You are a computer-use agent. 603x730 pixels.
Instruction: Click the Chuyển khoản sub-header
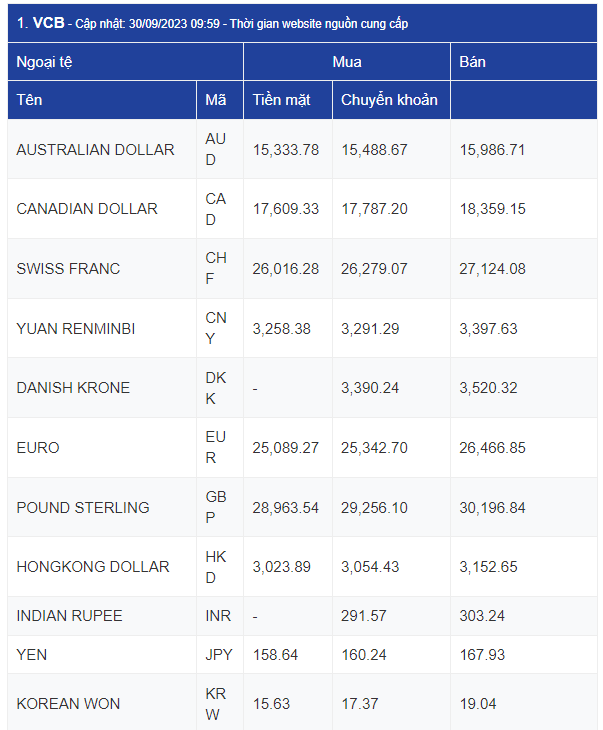[x=391, y=100]
